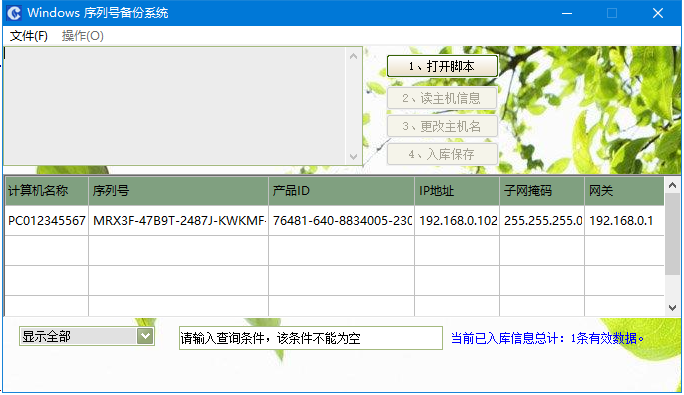Viewport: 684px width, 395px height.
Task: Click the 序列号 column header
Action: coord(178,191)
